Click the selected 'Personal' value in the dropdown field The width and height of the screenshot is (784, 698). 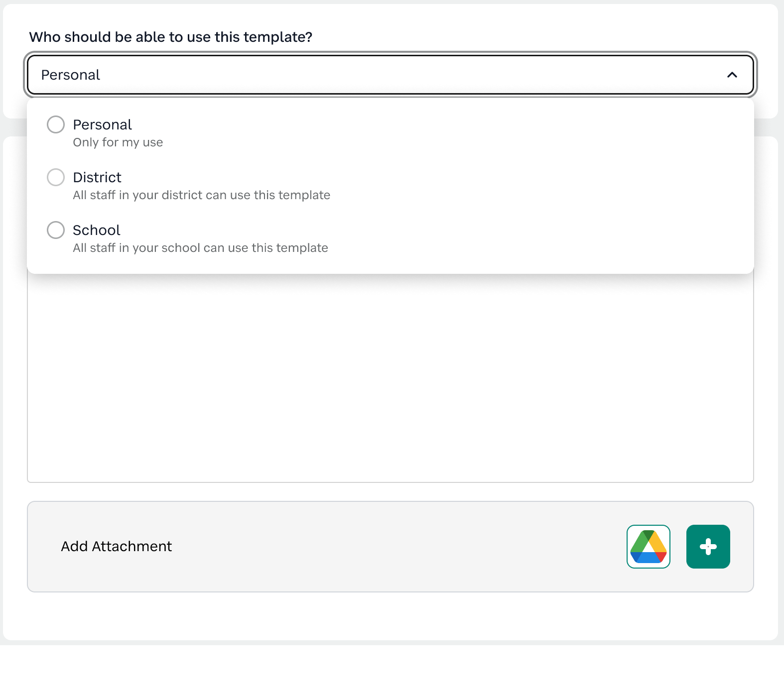pyautogui.click(x=70, y=75)
